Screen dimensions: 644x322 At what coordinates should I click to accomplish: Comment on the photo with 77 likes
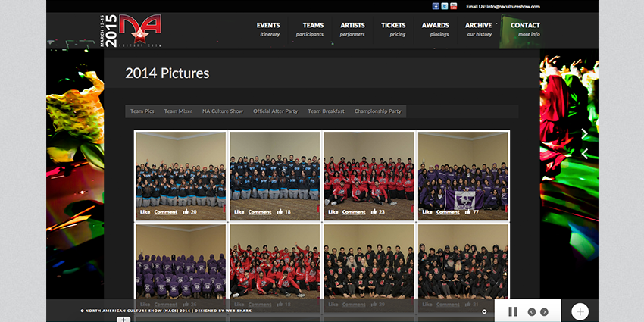tap(448, 212)
